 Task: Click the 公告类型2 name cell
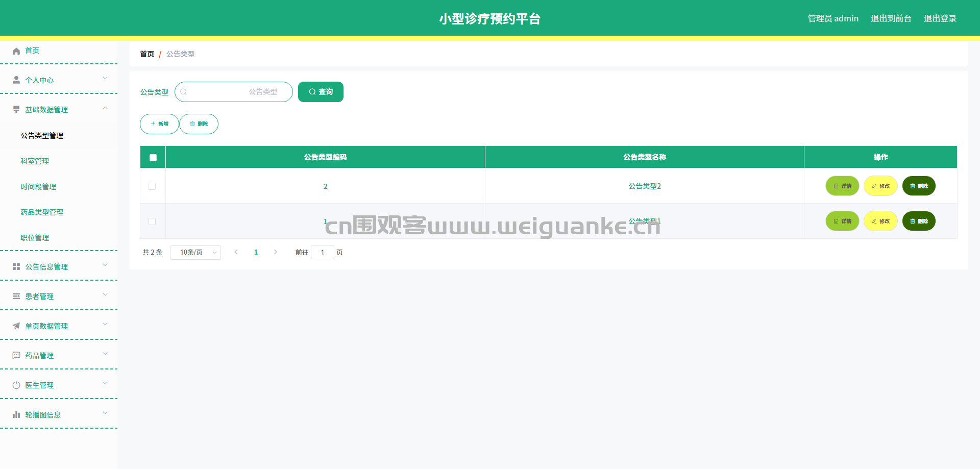[x=645, y=186]
